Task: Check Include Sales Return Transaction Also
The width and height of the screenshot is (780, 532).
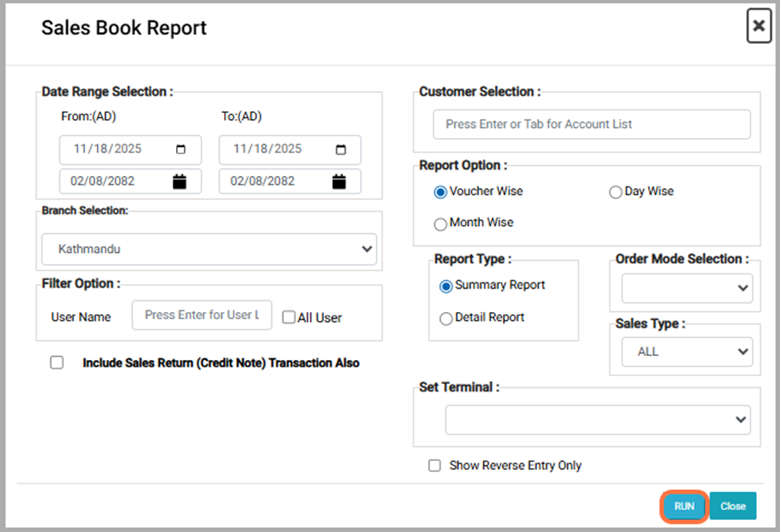Action: (x=57, y=362)
